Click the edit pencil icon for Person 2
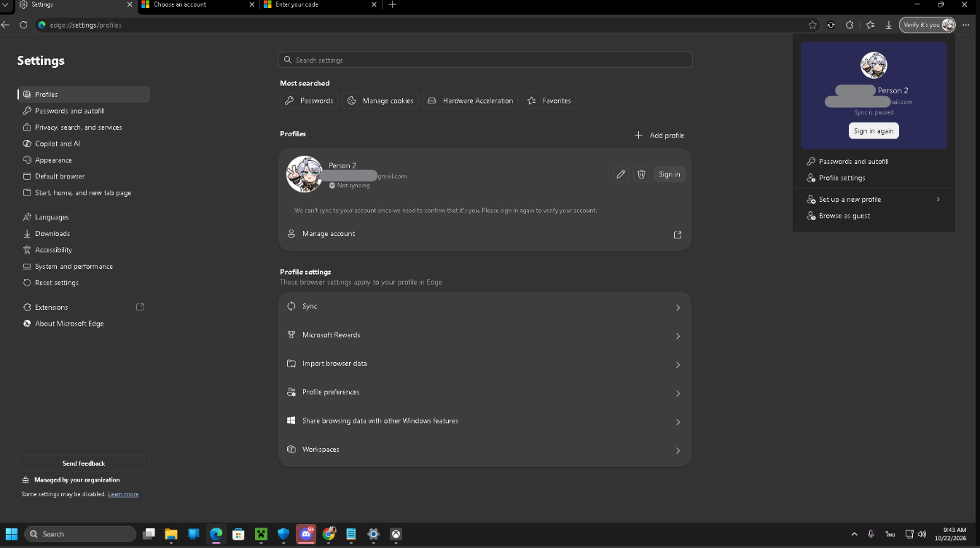Screen dimensions: 980x548 pos(621,174)
